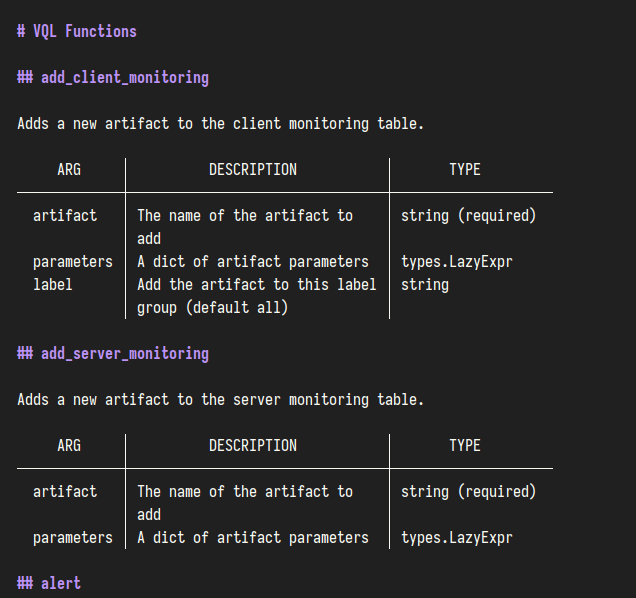Click DESCRIPTION header in the first table
The image size is (636, 598).
coord(252,170)
